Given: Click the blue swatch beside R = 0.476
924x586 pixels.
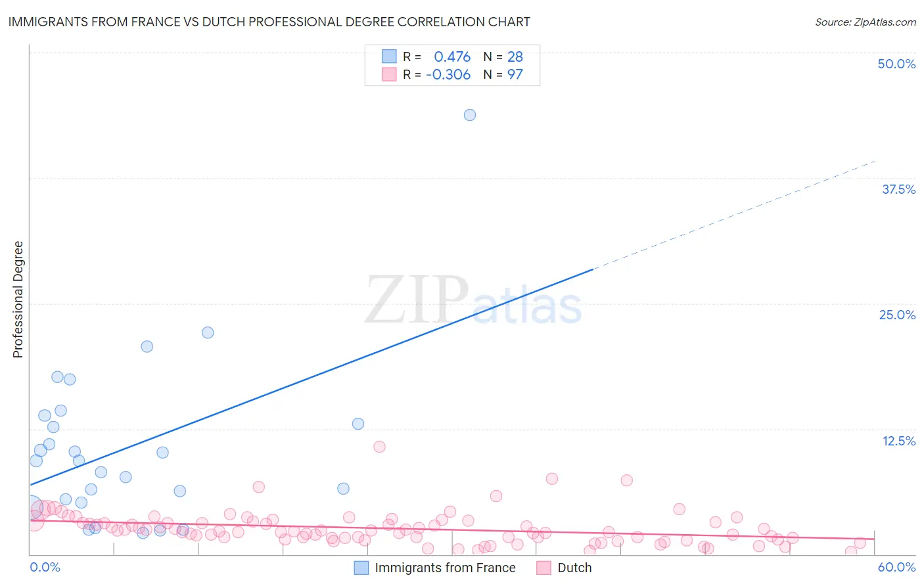Looking at the screenshot, I should coord(389,56).
